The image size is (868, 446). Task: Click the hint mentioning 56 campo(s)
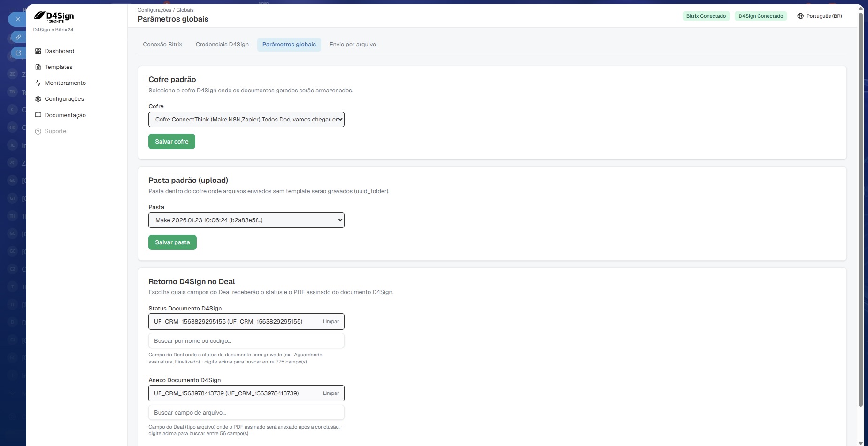(246, 431)
